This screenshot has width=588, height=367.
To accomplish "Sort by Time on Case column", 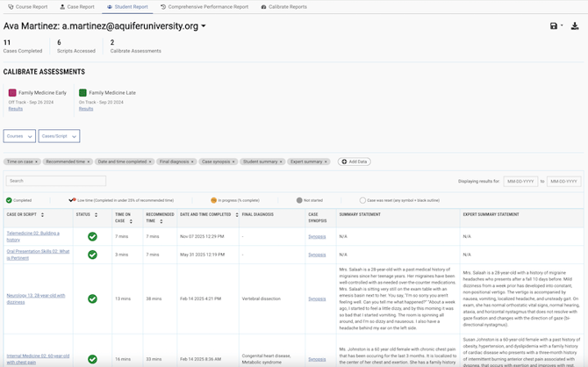I will 131,221.
